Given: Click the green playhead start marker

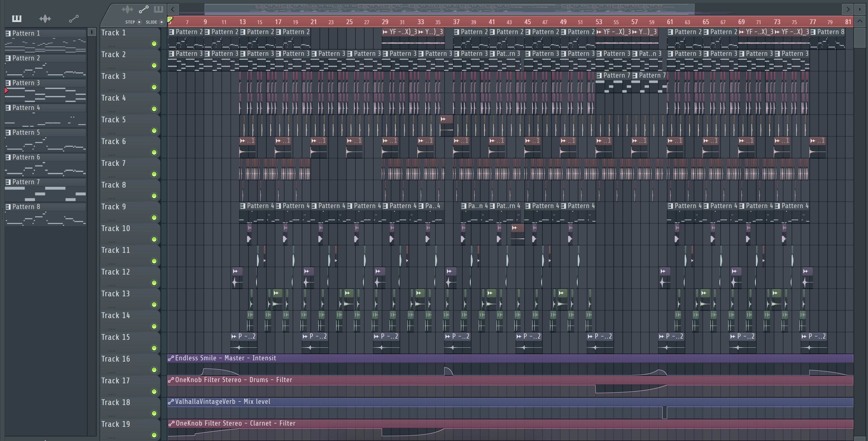Looking at the screenshot, I should coord(170,20).
